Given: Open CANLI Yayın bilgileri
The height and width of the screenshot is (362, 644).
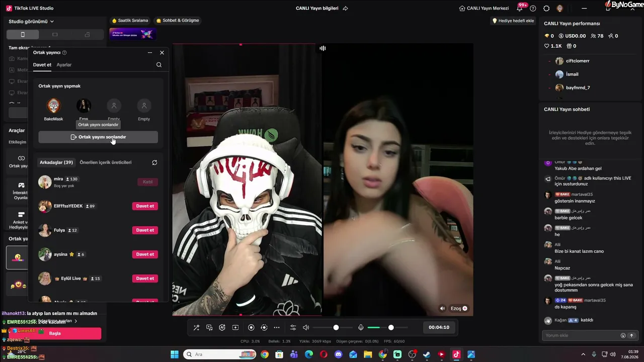Looking at the screenshot, I should point(317,9).
